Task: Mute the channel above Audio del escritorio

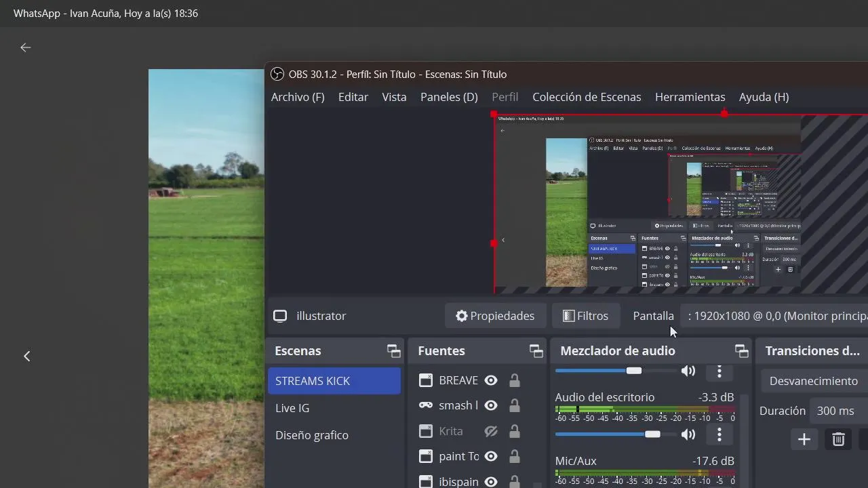Action: (688, 371)
